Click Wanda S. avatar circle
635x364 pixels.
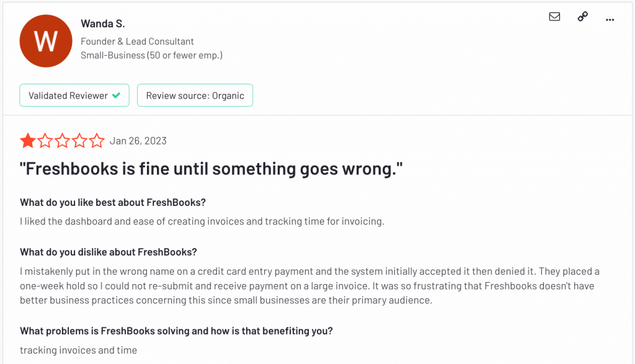(46, 41)
